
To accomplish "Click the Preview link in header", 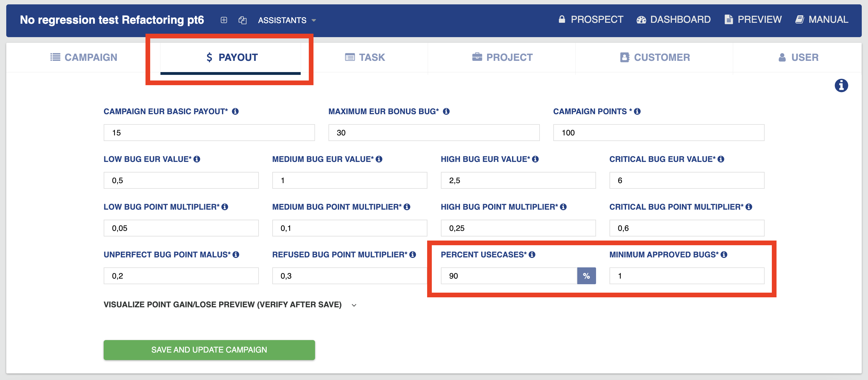I will click(753, 20).
